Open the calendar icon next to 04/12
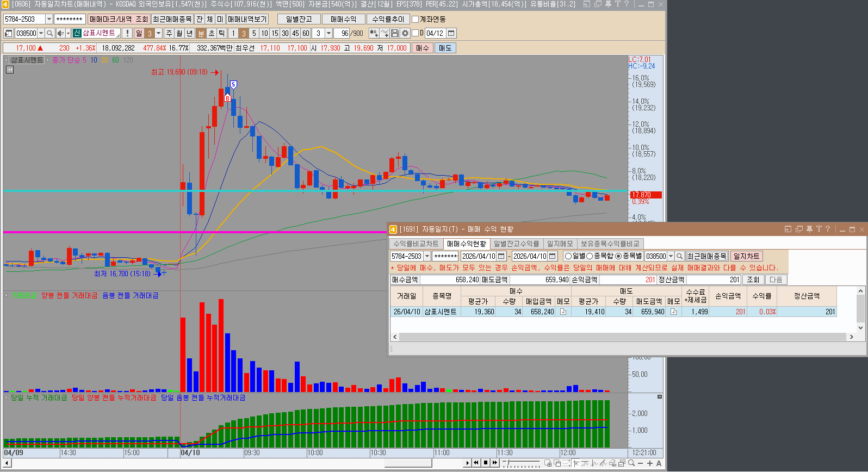This screenshot has height=472, width=868. pyautogui.click(x=451, y=33)
